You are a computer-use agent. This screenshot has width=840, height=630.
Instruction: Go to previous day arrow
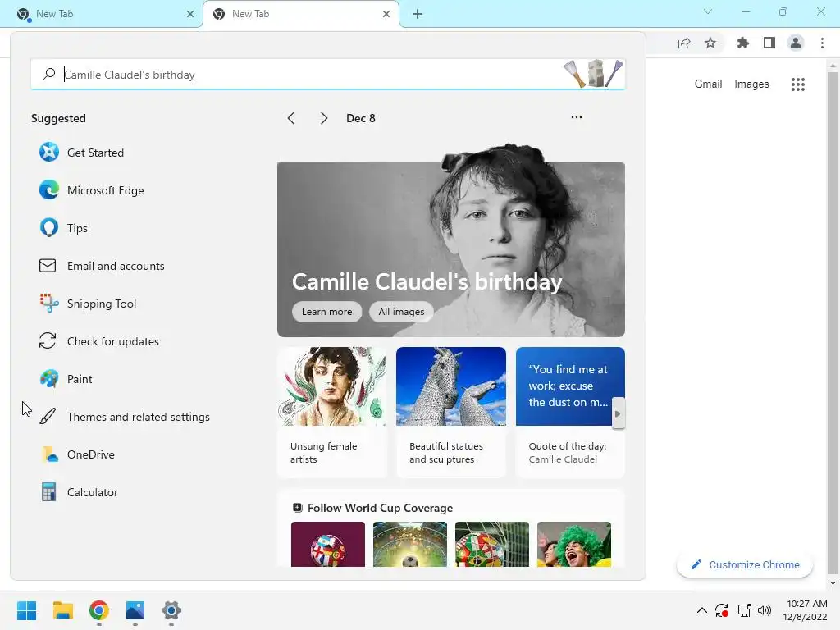291,118
